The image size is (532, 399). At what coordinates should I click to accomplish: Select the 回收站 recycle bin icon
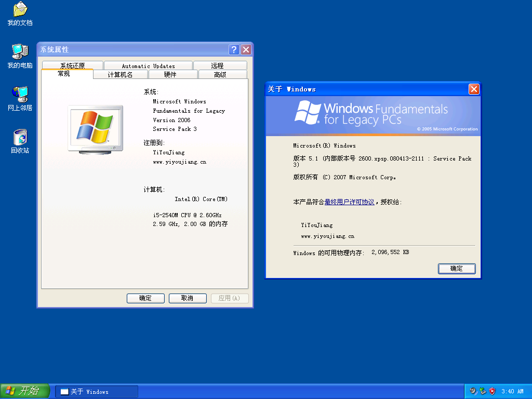coord(20,141)
